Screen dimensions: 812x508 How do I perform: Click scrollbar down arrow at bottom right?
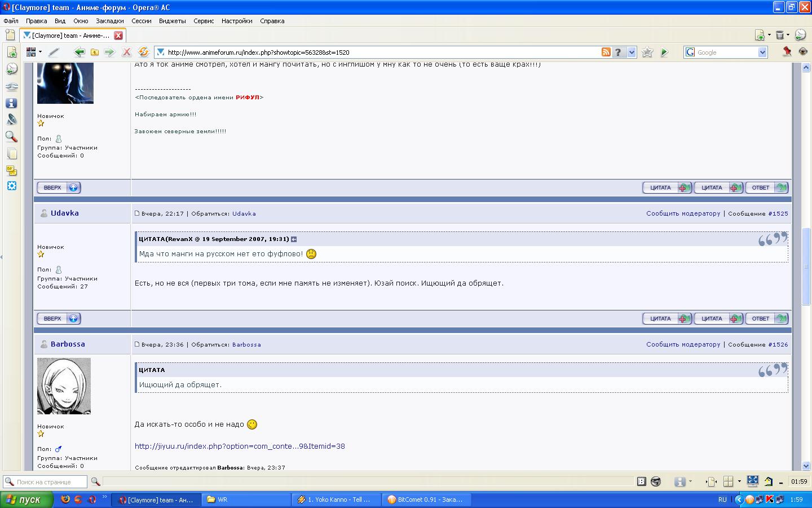(x=806, y=466)
